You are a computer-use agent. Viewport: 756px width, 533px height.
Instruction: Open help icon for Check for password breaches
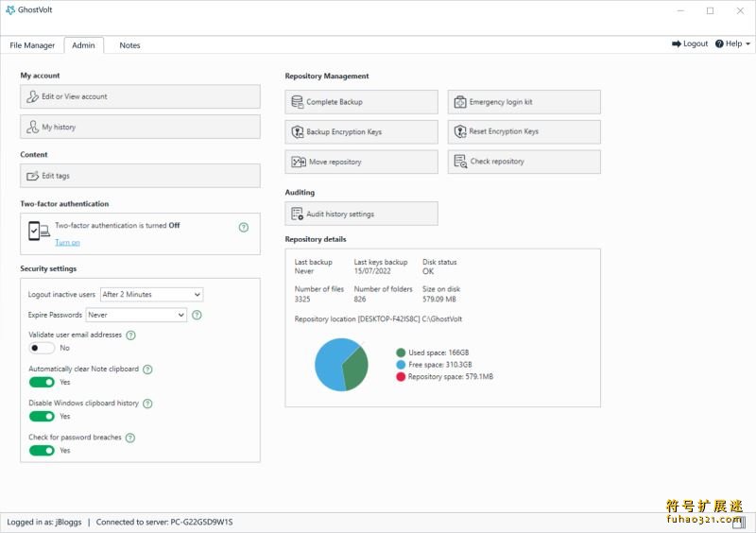[x=130, y=438]
